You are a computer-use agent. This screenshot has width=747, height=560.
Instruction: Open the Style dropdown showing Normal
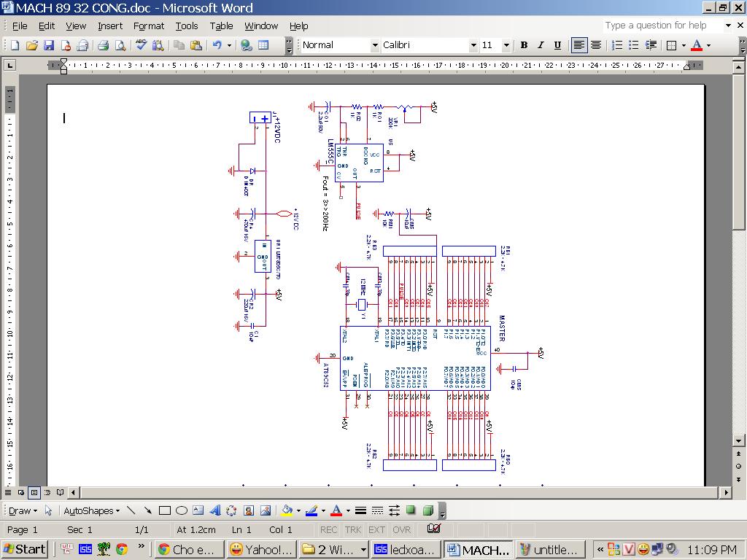(376, 45)
